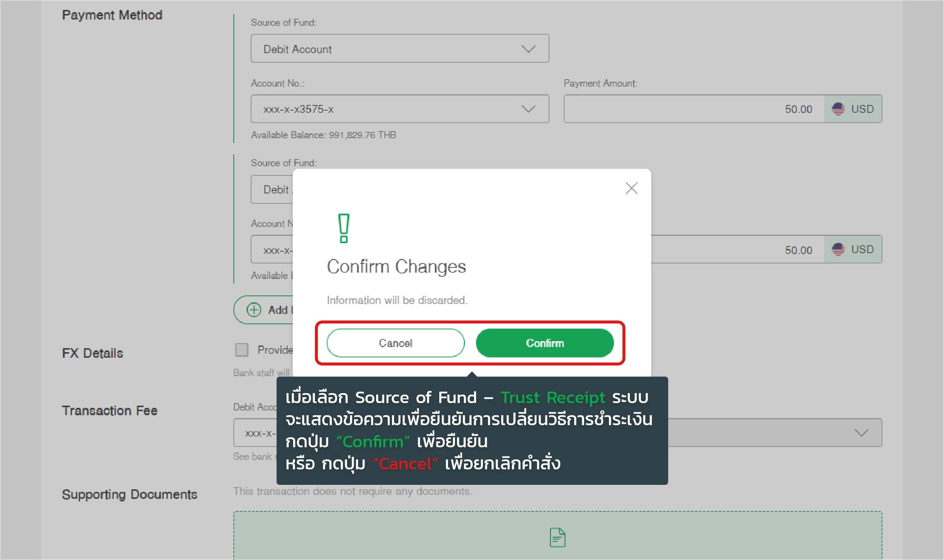Click second Payment Amount 50.00 field

(736, 250)
